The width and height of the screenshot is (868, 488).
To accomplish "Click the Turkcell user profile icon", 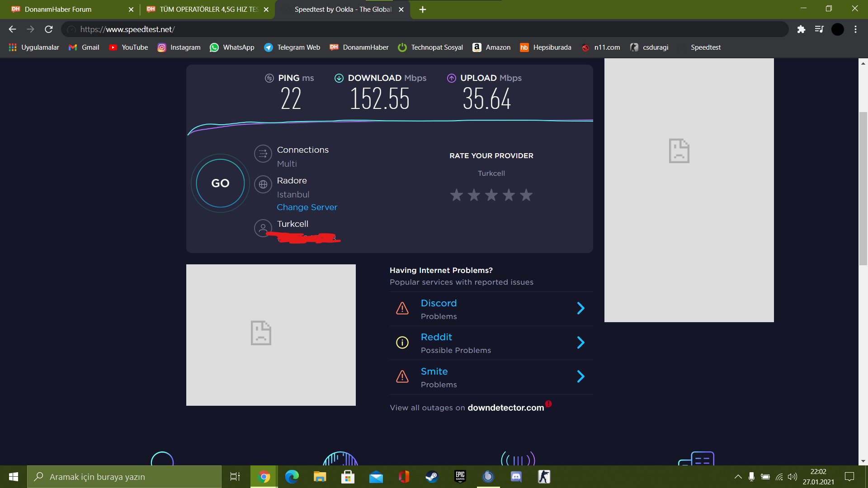I will click(x=263, y=228).
